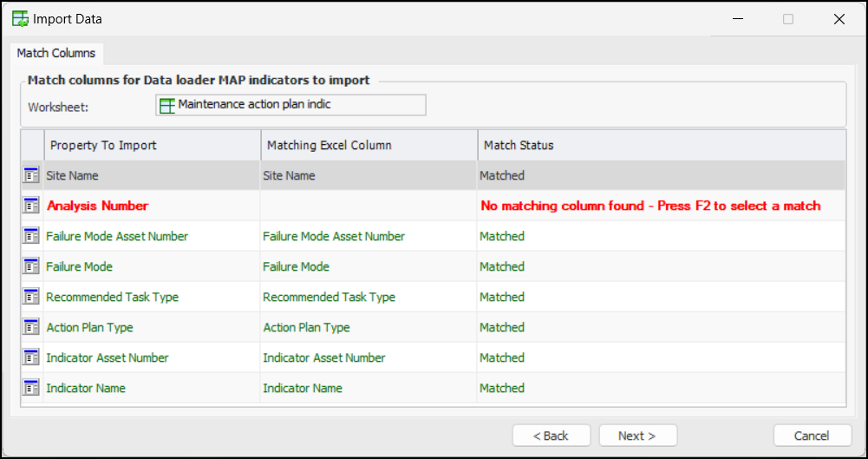Open the Match Columns tab

(x=56, y=53)
